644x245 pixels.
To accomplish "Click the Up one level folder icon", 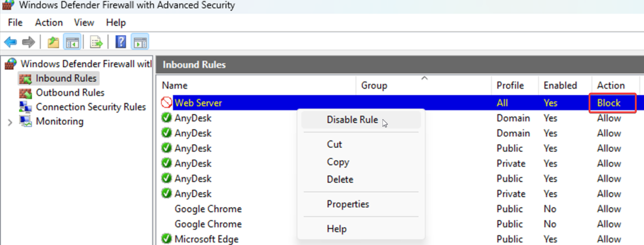I will tap(54, 43).
